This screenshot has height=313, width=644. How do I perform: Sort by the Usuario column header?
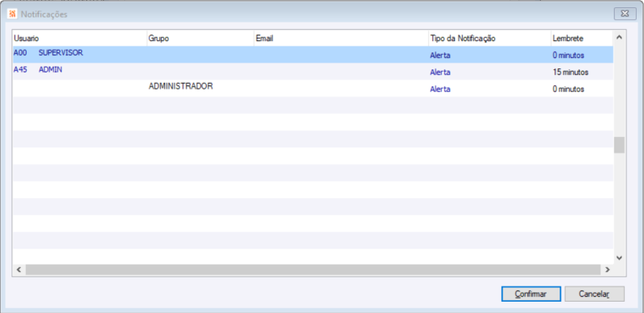pyautogui.click(x=80, y=38)
